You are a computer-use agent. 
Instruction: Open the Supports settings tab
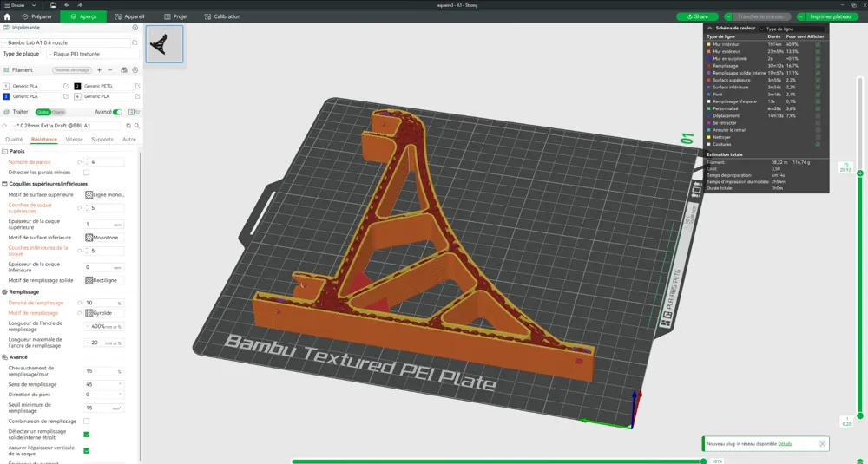(102, 140)
